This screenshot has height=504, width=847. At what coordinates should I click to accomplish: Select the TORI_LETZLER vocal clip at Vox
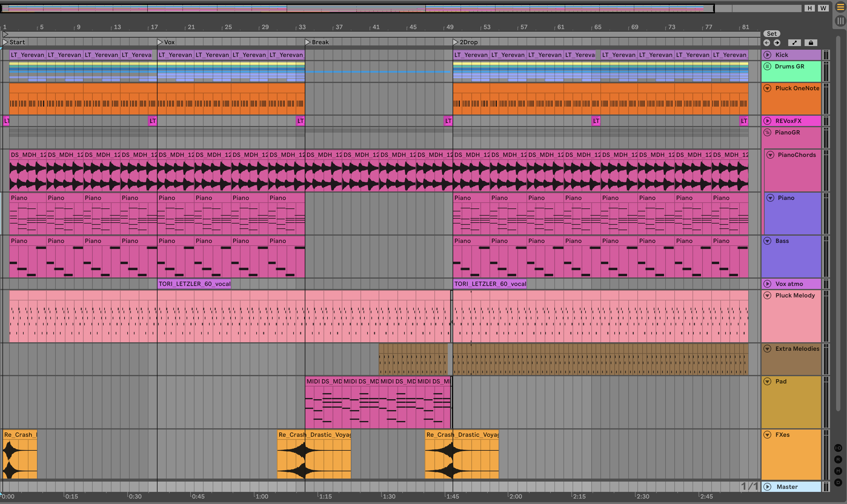click(x=194, y=283)
